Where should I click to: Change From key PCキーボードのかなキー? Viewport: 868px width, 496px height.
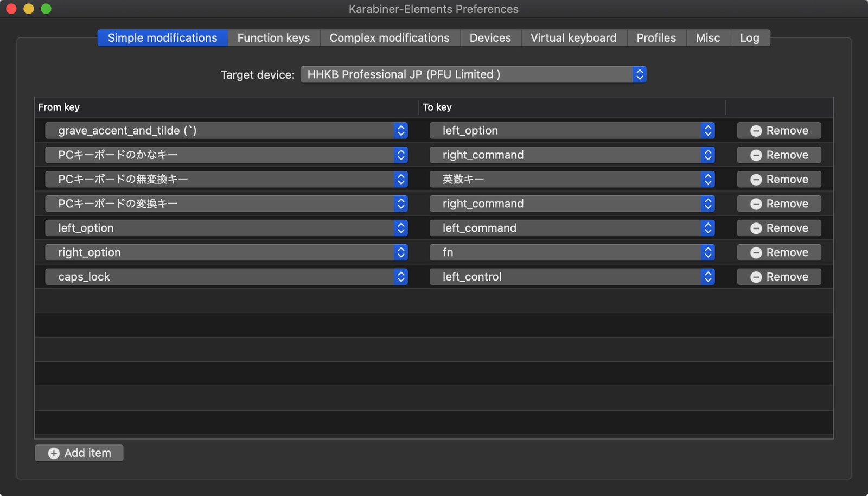pos(226,155)
